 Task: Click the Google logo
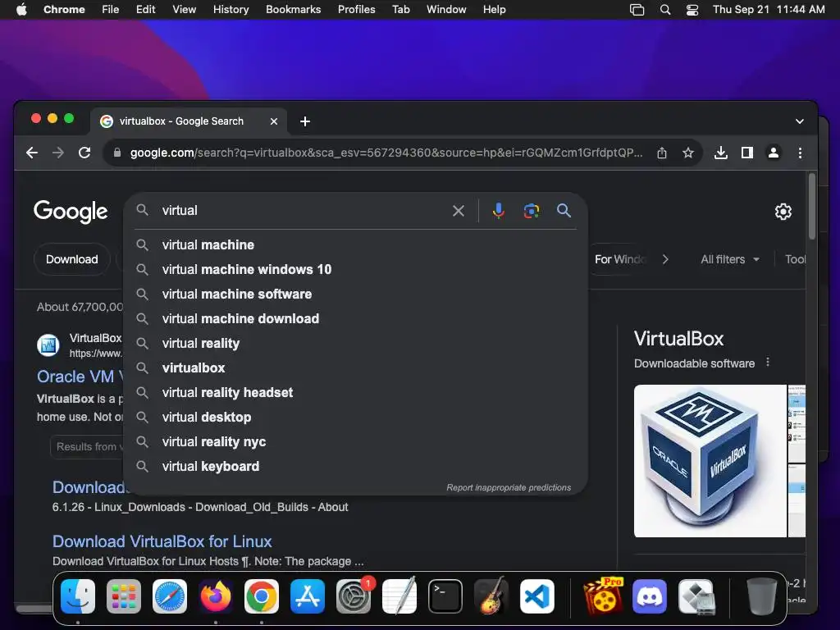tap(71, 211)
